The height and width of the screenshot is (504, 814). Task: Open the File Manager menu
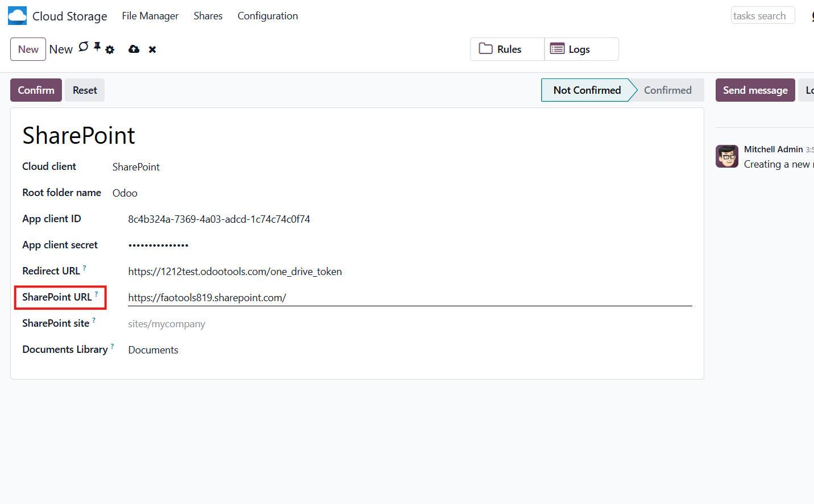[x=150, y=16]
